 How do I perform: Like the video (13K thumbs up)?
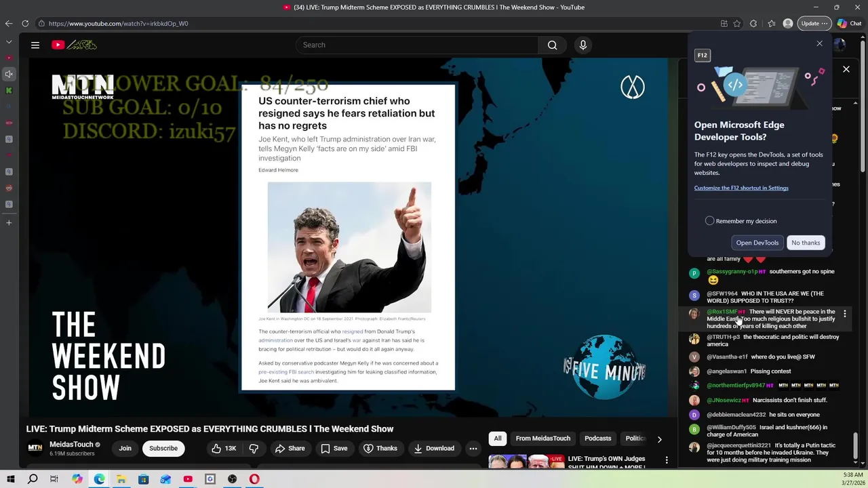[223, 448]
